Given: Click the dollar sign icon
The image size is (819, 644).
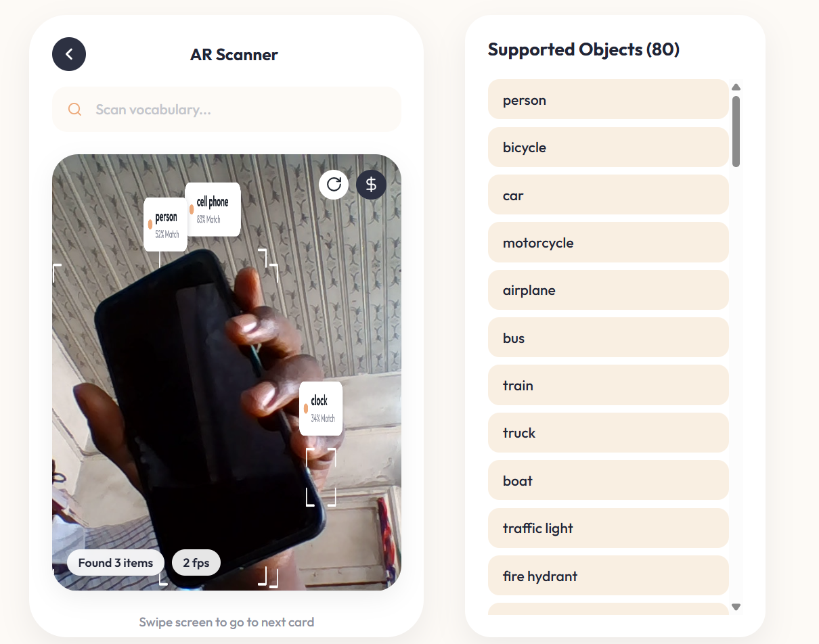Looking at the screenshot, I should click(371, 184).
